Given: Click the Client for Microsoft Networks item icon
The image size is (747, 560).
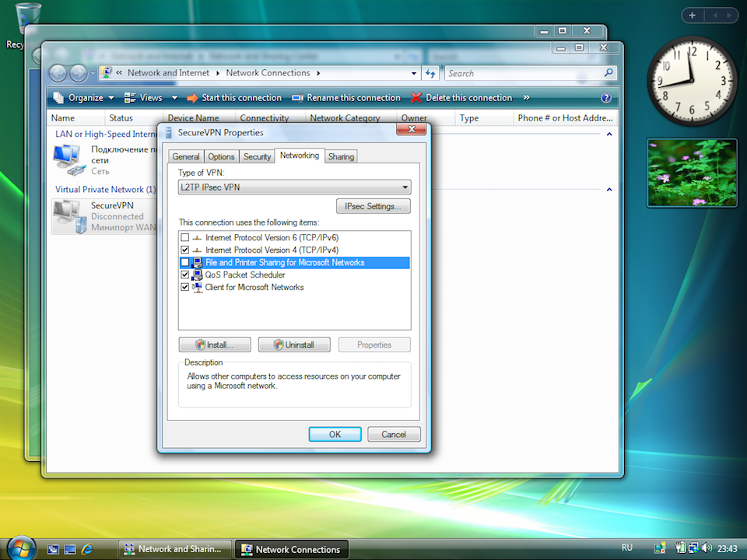Looking at the screenshot, I should tap(197, 287).
